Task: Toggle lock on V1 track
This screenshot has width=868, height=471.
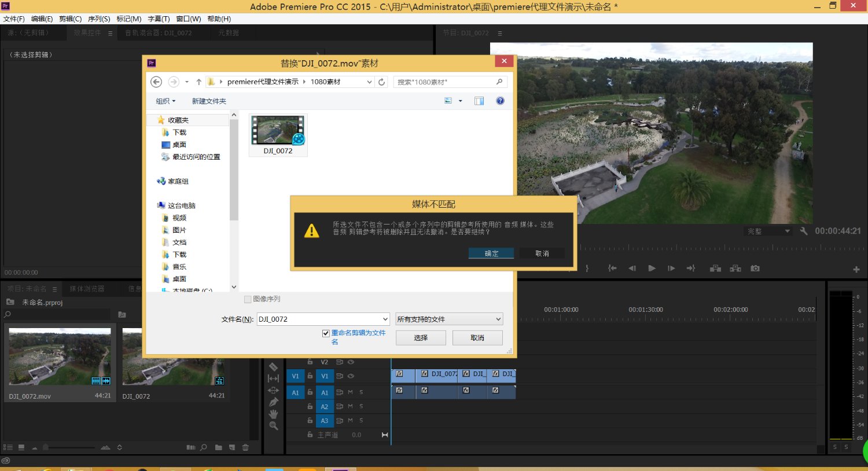Action: click(x=310, y=376)
